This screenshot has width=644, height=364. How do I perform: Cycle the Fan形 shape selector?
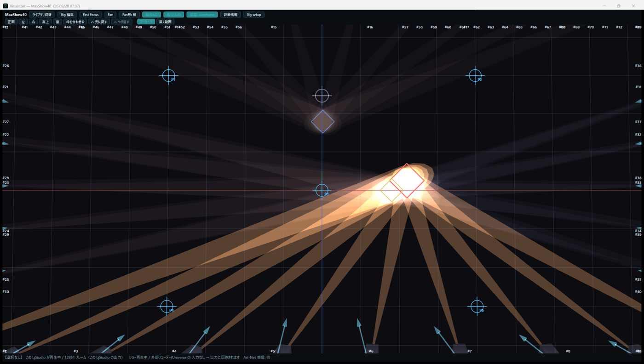point(129,15)
